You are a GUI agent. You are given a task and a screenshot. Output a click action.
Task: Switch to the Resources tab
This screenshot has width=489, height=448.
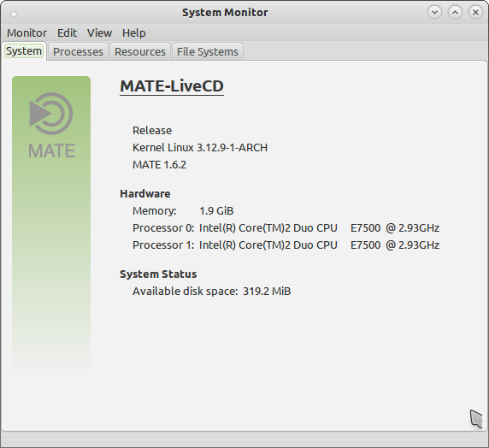pos(140,51)
